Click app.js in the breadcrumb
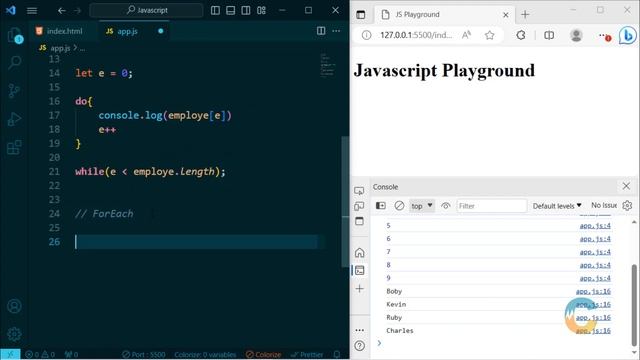 click(x=60, y=48)
